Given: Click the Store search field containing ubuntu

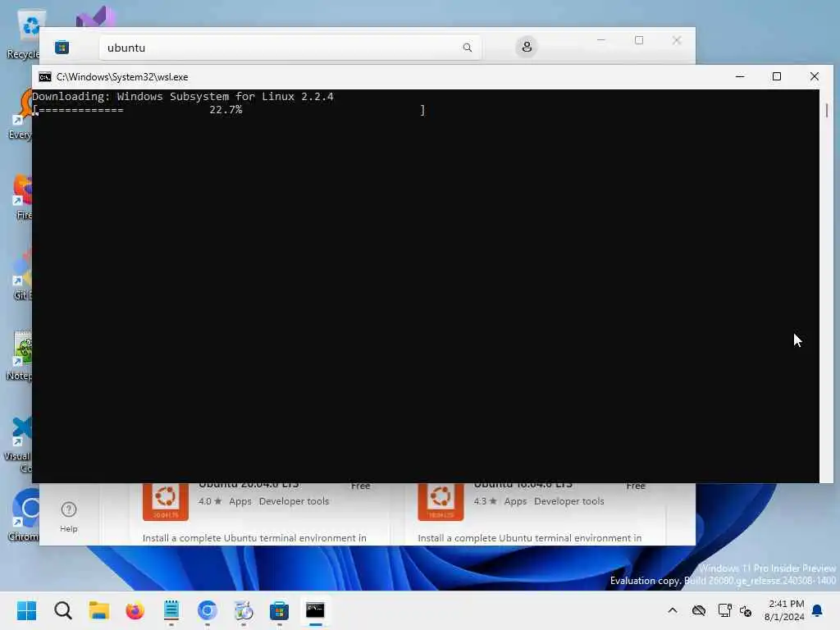Looking at the screenshot, I should [x=290, y=48].
